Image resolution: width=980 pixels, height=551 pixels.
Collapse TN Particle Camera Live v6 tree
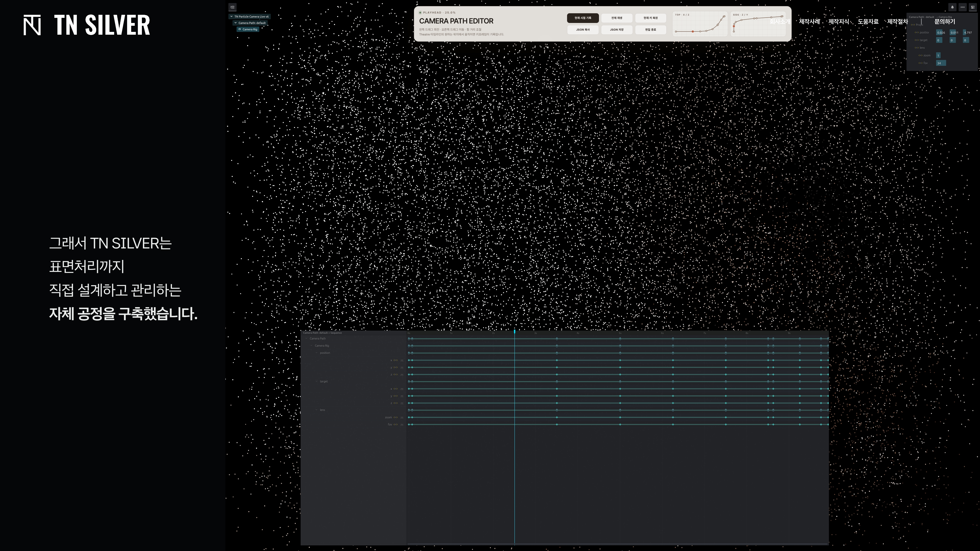(231, 16)
